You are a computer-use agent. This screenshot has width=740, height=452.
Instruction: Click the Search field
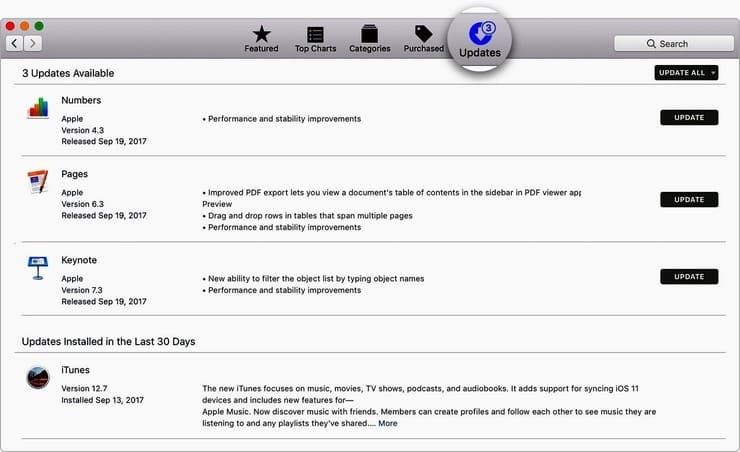674,43
